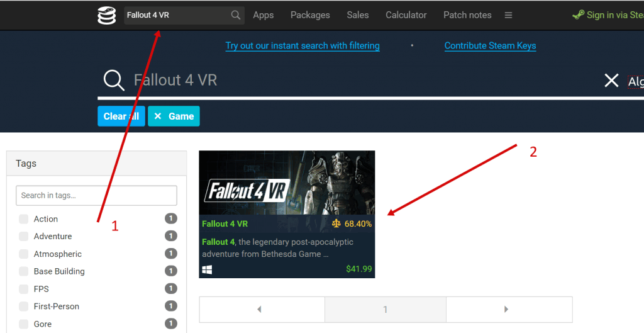Click the SteamDB logo icon

click(x=107, y=15)
